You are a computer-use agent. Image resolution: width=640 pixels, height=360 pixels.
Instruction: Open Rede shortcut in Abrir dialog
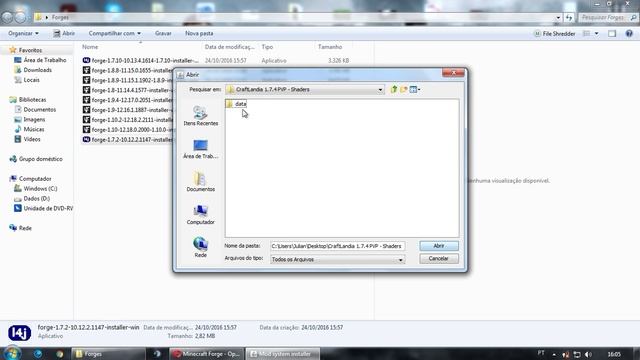pyautogui.click(x=200, y=248)
